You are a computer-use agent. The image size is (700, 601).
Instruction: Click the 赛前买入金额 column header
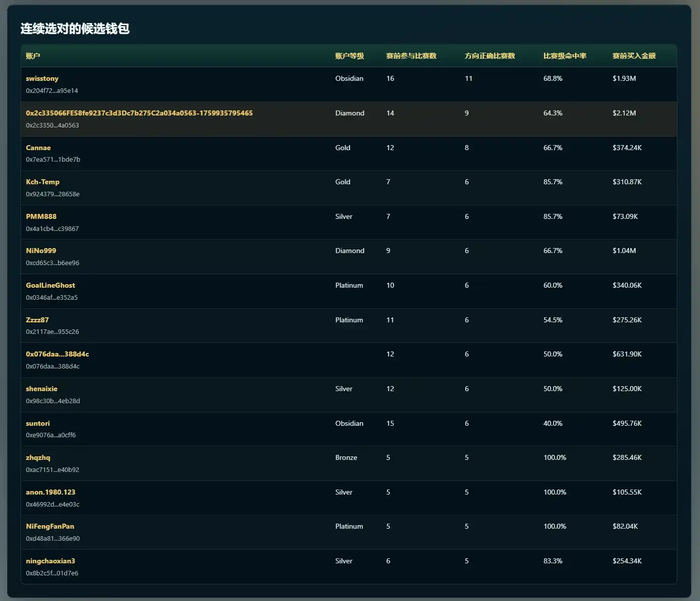coord(634,56)
